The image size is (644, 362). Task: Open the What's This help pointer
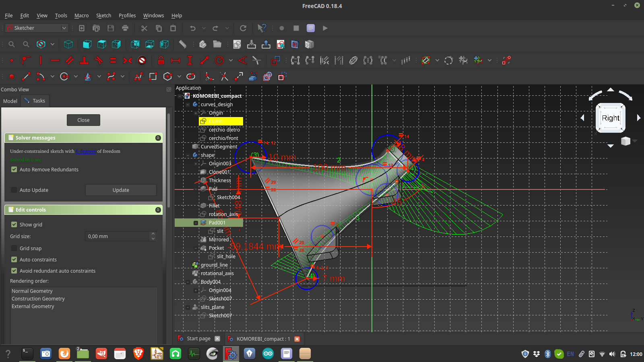pyautogui.click(x=262, y=28)
